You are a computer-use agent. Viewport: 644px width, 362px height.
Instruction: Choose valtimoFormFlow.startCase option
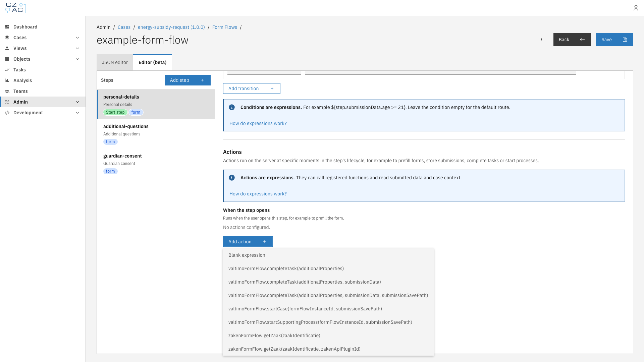click(328, 309)
